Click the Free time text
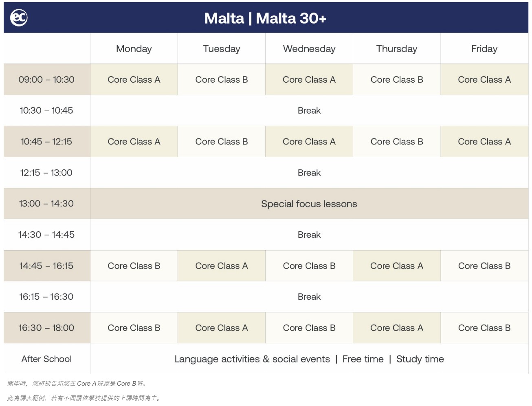Screen dimensions: 532x406 (363, 359)
